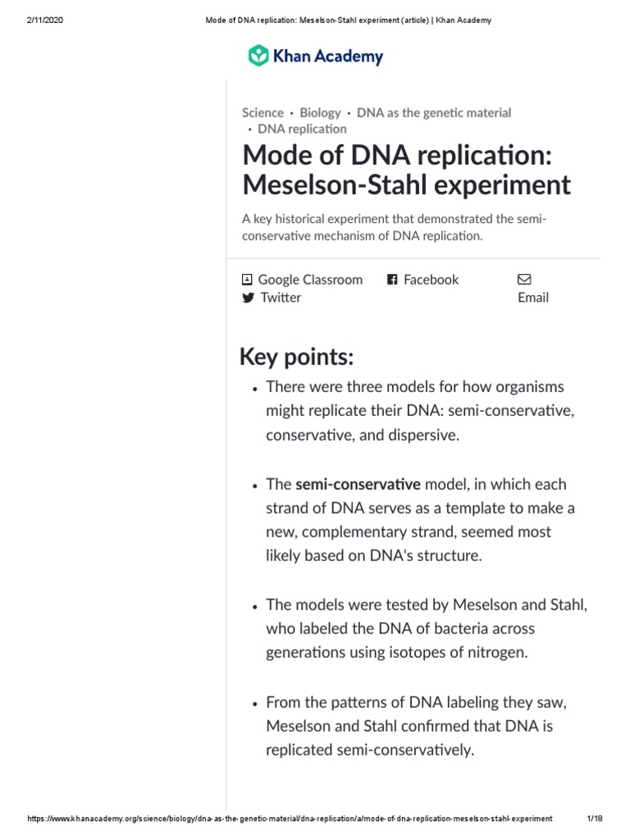
Task: Click the 1/18 page number indicator
Action: pyautogui.click(x=595, y=819)
